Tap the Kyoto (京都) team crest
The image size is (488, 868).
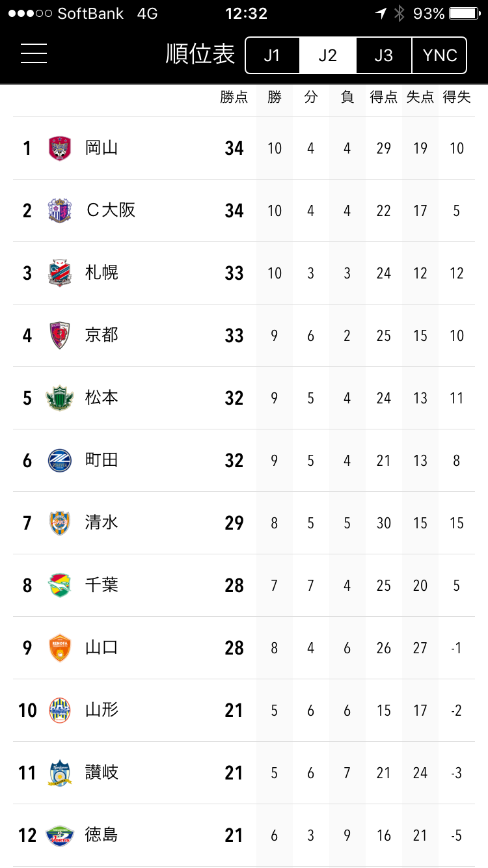click(60, 336)
